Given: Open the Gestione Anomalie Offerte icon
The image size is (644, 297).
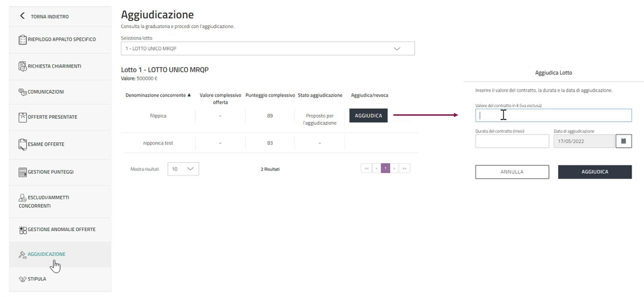Looking at the screenshot, I should (23, 230).
